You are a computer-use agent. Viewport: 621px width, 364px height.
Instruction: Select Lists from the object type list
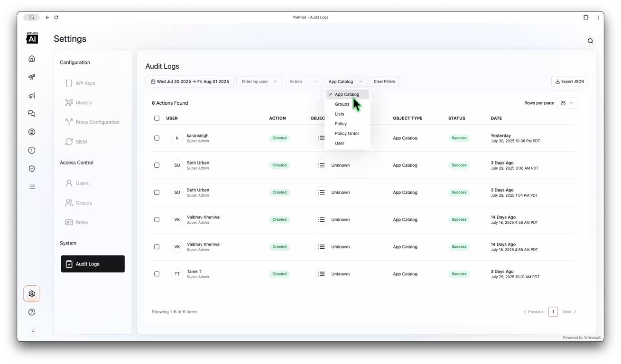[347, 114]
